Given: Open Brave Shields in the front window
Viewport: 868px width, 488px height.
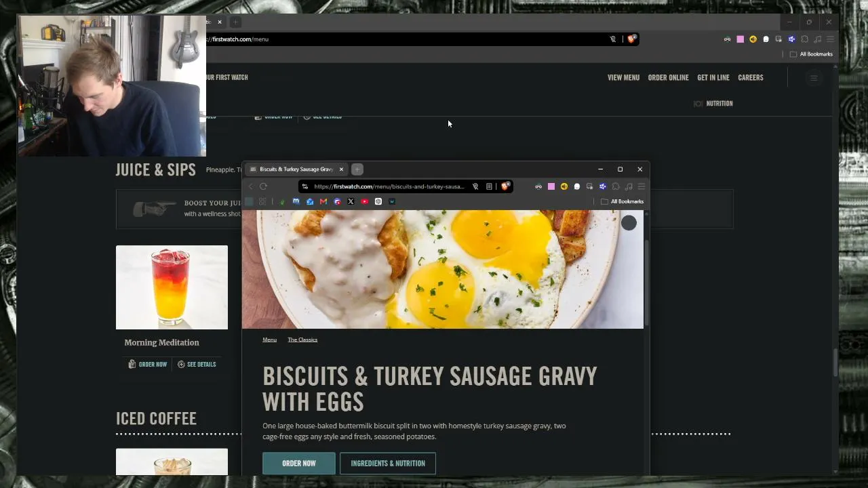Looking at the screenshot, I should pyautogui.click(x=505, y=186).
